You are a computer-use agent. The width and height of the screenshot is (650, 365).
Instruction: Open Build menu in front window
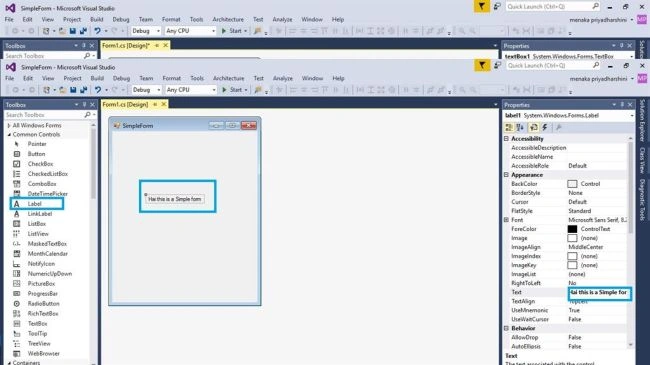[97, 78]
